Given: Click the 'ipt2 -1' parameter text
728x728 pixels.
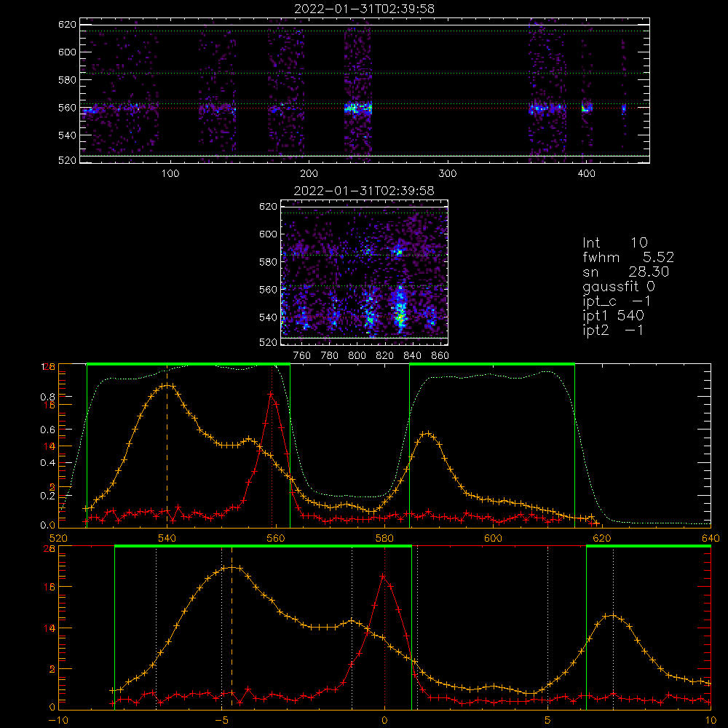Looking at the screenshot, I should coord(613,330).
